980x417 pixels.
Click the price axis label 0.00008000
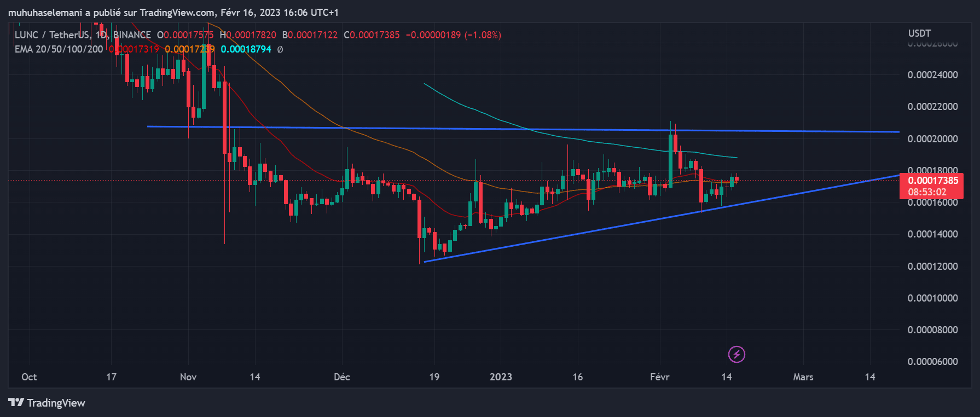(932, 330)
